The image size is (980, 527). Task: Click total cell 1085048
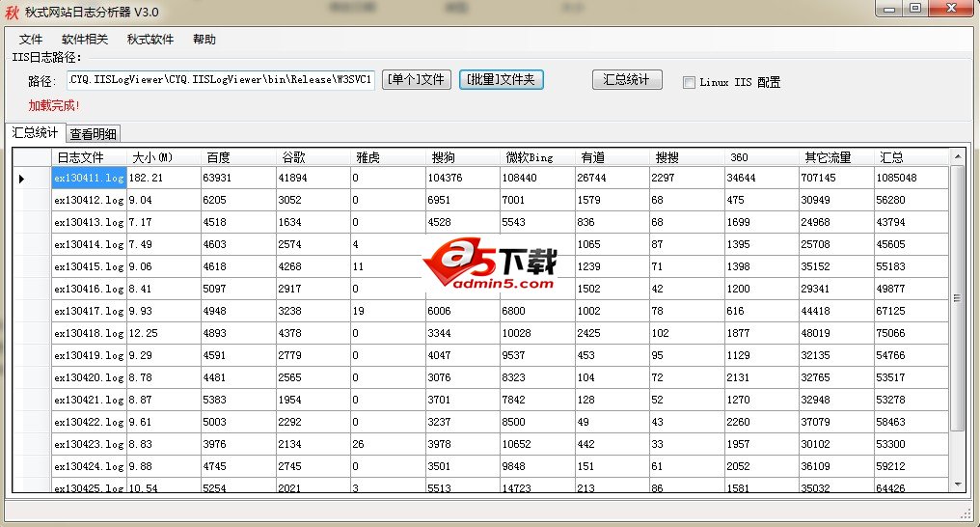tap(911, 178)
